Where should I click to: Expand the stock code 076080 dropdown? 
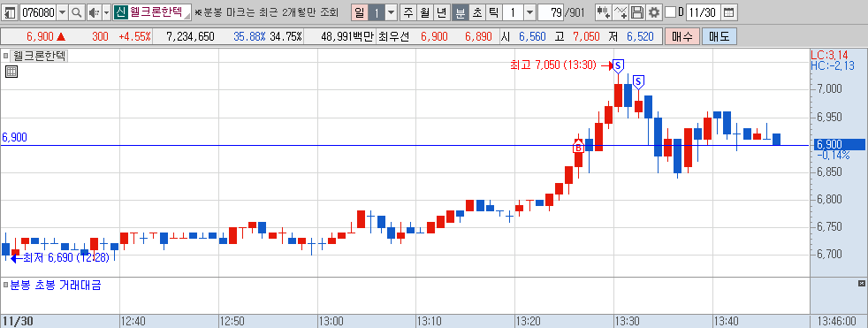(62, 11)
